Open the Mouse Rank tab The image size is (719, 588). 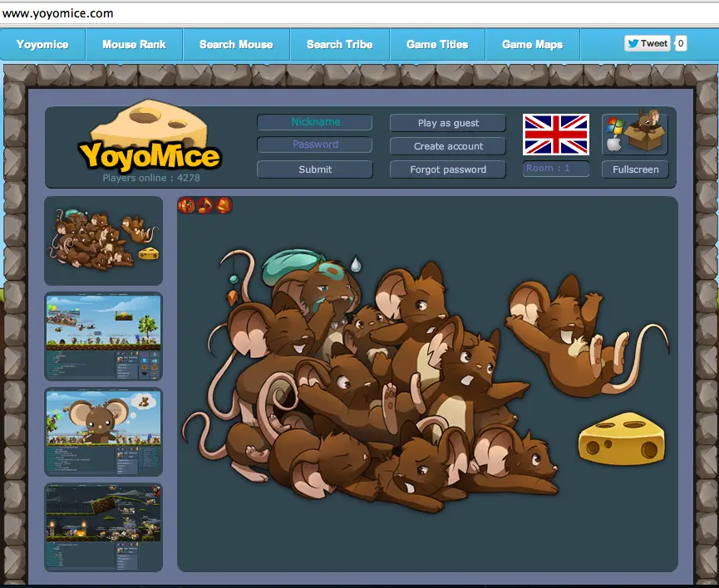coord(134,45)
